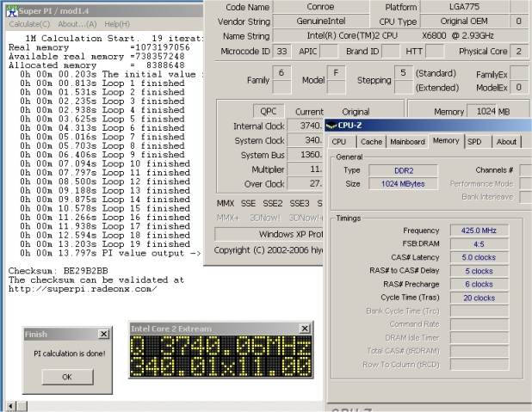
Task: Click the DDR2 memory Type field
Action: 404,170
